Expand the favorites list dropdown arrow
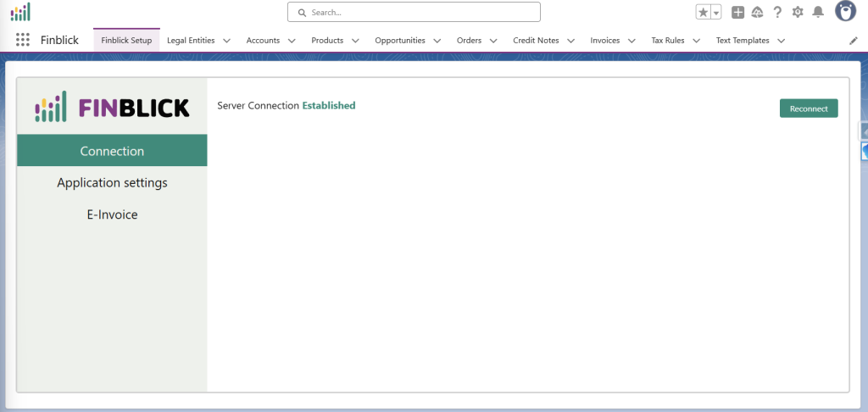 [x=716, y=12]
